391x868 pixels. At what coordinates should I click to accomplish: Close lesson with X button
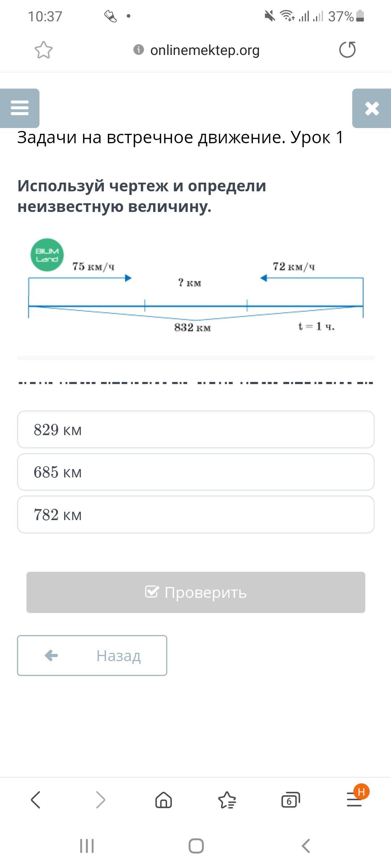coord(372,108)
